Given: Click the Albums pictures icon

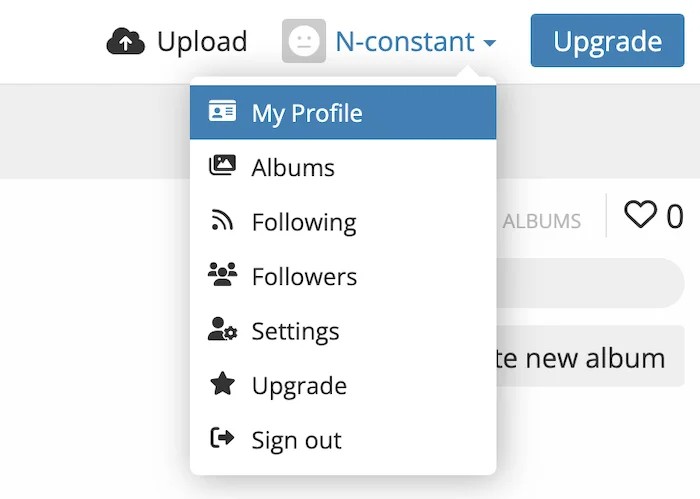Looking at the screenshot, I should 222,166.
